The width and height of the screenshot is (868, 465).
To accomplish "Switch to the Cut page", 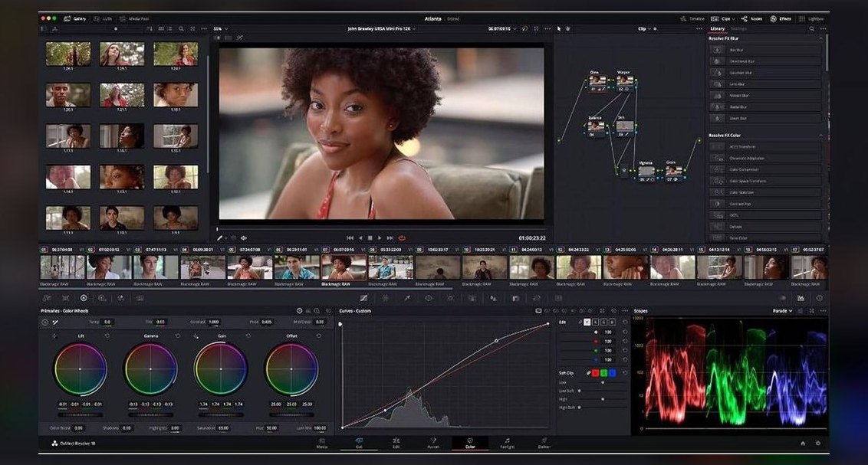I will (359, 443).
